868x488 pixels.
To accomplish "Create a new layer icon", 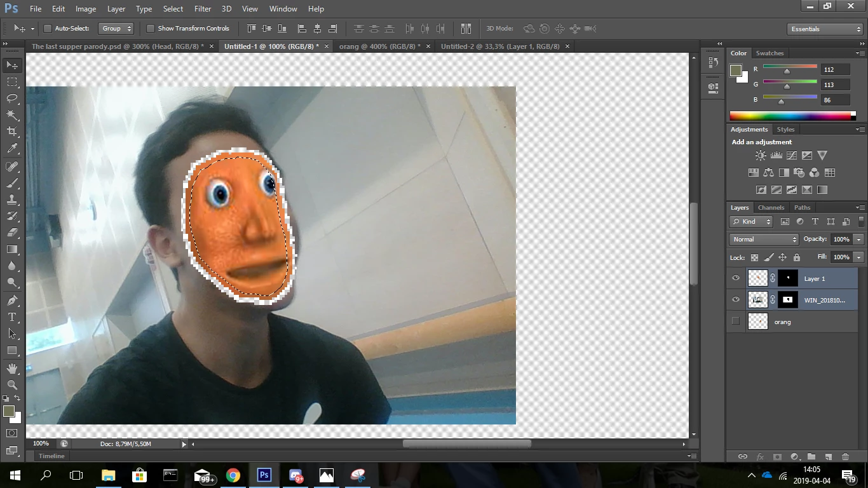I will pos(828,456).
